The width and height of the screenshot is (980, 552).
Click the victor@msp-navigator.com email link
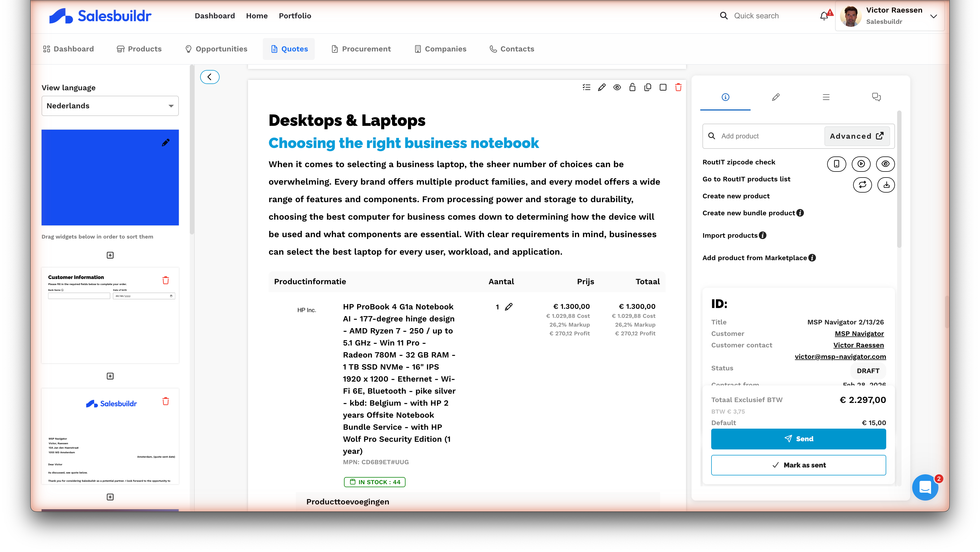click(840, 356)
